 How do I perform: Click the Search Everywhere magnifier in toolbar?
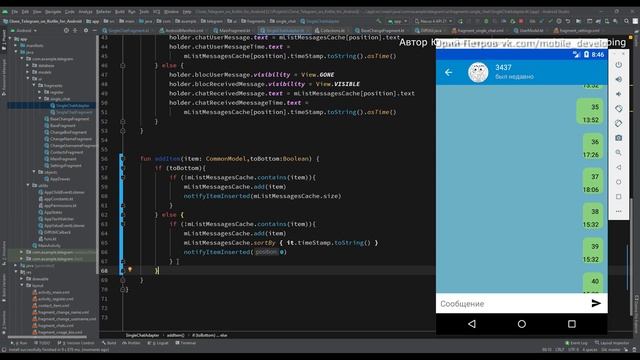[626, 21]
